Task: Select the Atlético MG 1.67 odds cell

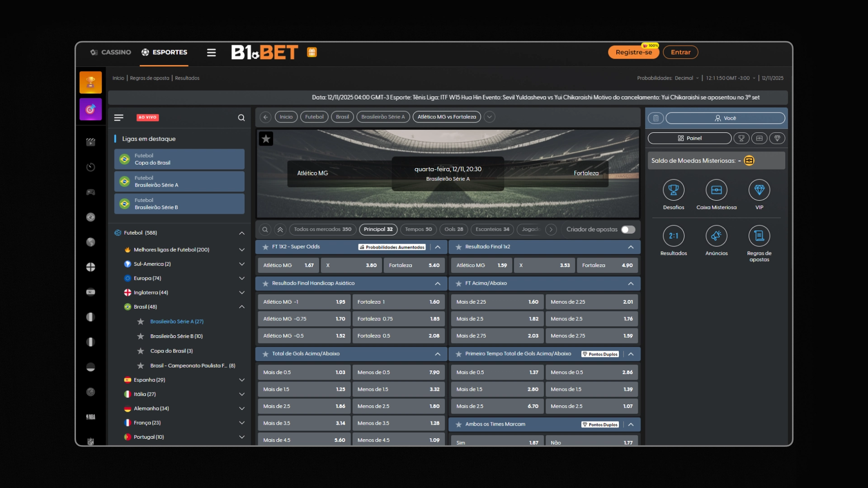Action: click(288, 265)
